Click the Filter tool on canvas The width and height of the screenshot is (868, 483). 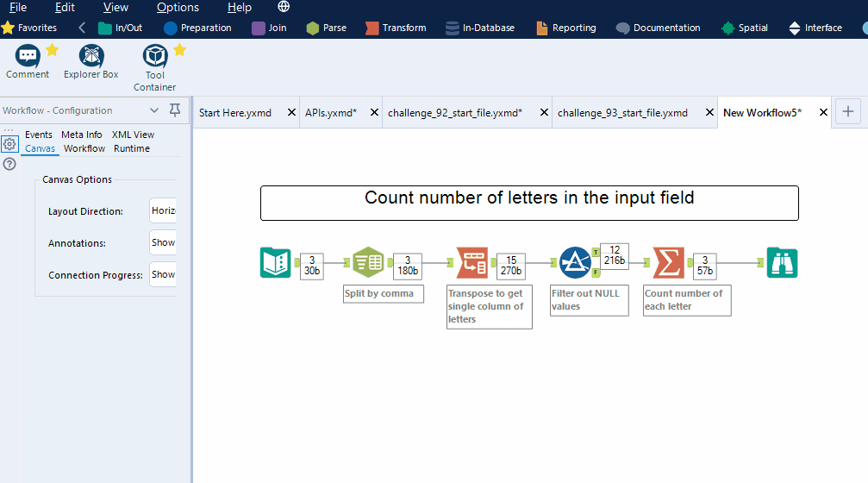coord(575,262)
